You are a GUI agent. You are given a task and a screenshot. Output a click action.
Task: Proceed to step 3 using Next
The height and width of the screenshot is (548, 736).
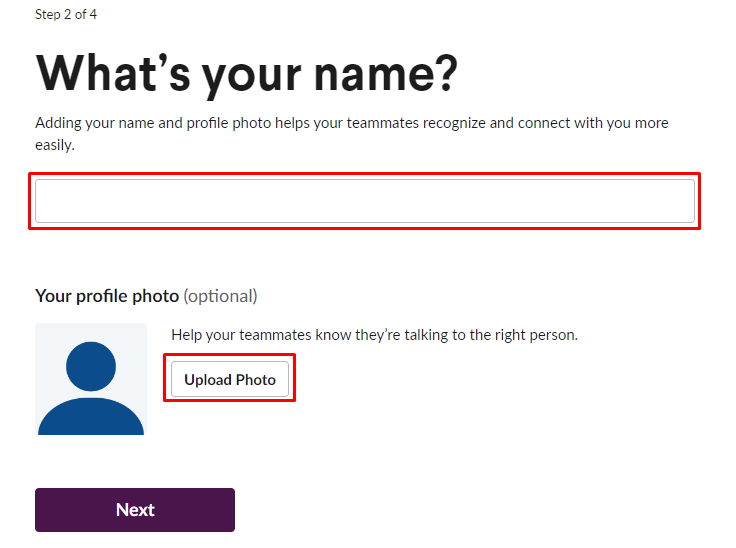(135, 510)
